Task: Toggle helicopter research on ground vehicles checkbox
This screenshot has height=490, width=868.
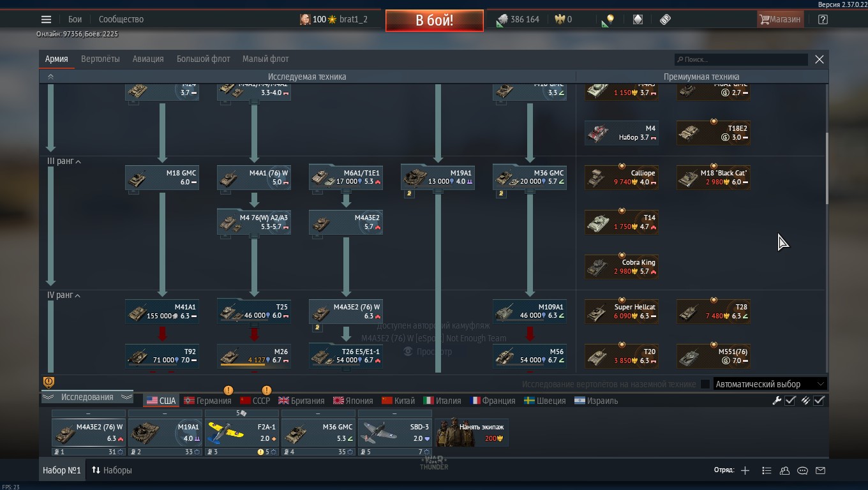Action: 705,384
